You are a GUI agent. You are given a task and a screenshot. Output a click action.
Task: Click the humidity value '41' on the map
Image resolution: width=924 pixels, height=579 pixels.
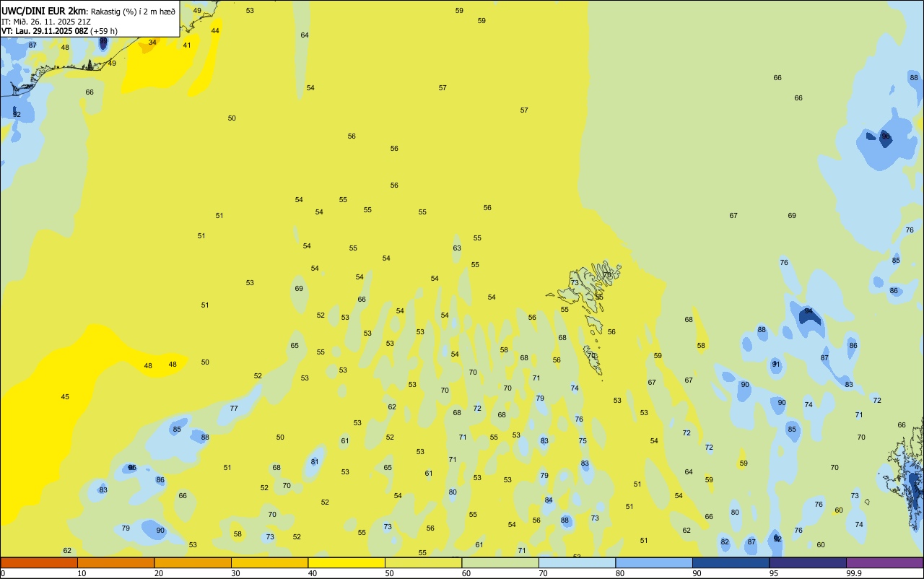tap(187, 45)
